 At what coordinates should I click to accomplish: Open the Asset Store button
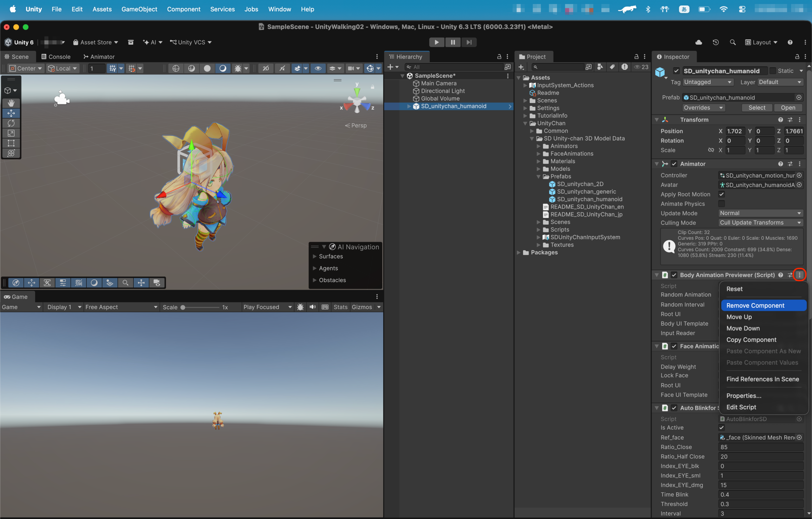95,42
